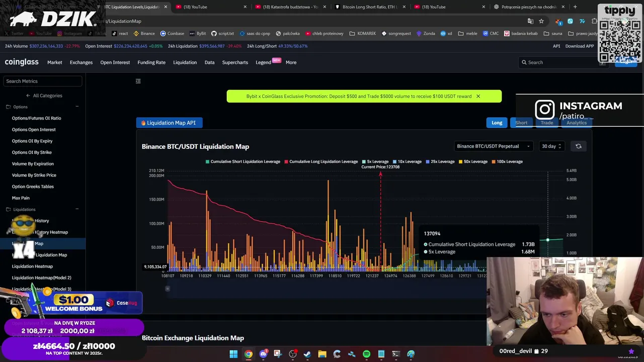Screen dimensions: 644x362
Task: Click the coinglass logo
Action: (x=22, y=62)
